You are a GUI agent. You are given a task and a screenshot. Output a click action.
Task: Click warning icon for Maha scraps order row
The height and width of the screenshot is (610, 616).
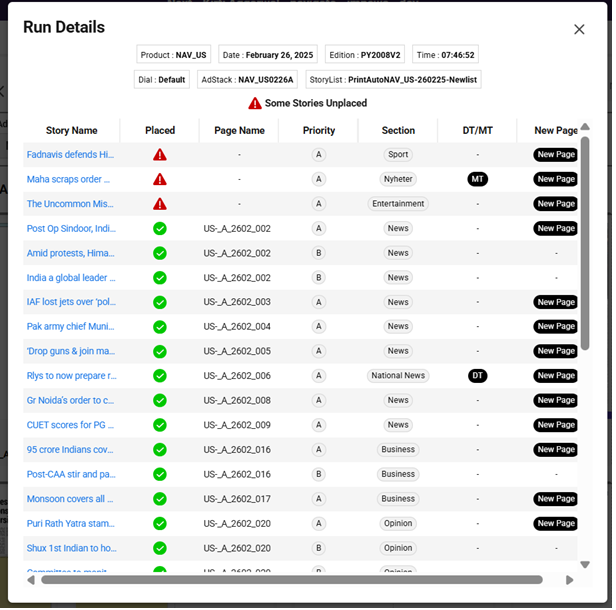pos(160,179)
